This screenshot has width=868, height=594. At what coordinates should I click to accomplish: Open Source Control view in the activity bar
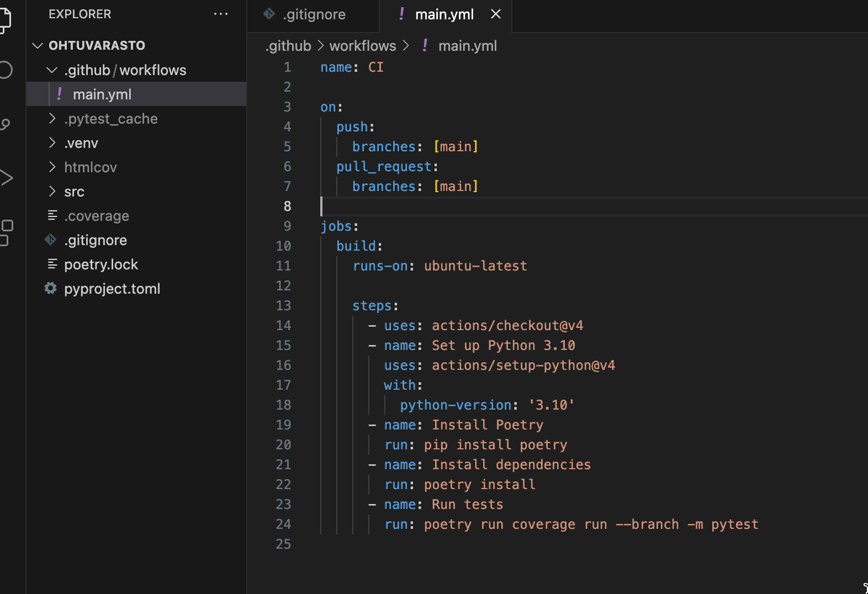pos(6,124)
